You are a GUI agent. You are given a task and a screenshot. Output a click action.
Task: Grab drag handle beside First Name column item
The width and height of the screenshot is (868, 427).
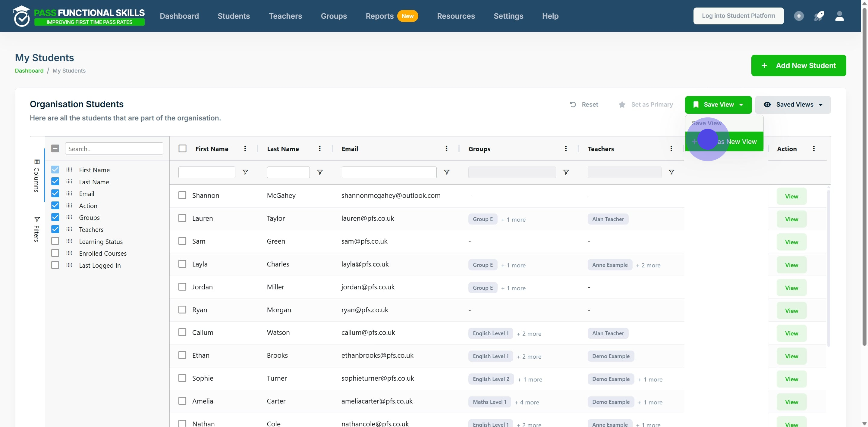click(x=69, y=170)
